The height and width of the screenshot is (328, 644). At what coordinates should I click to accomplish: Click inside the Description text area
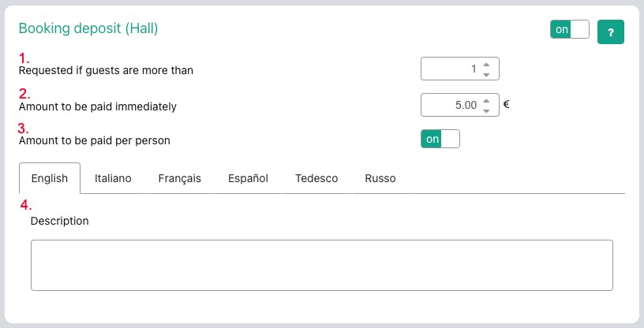tap(322, 265)
